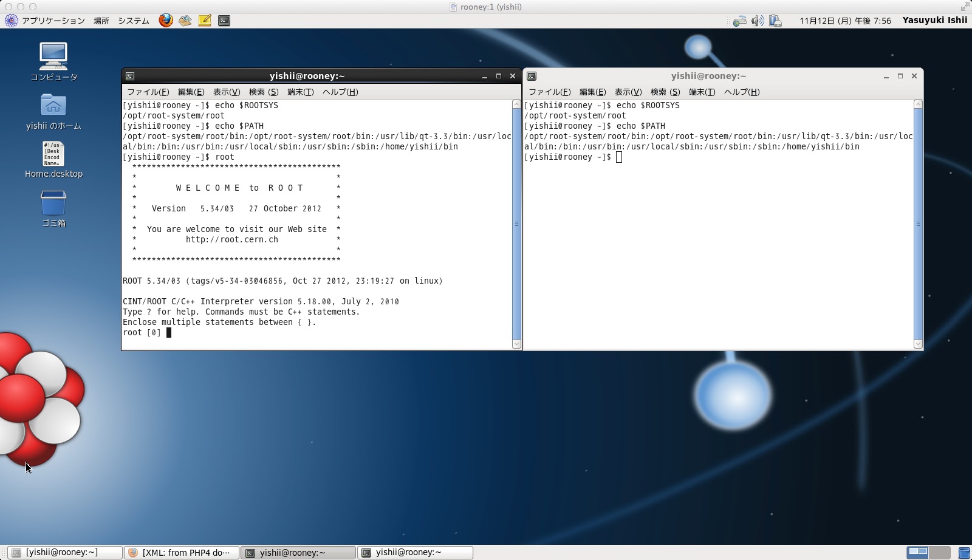972x560 pixels.
Task: Open the mail client panel launcher
Action: pos(185,21)
